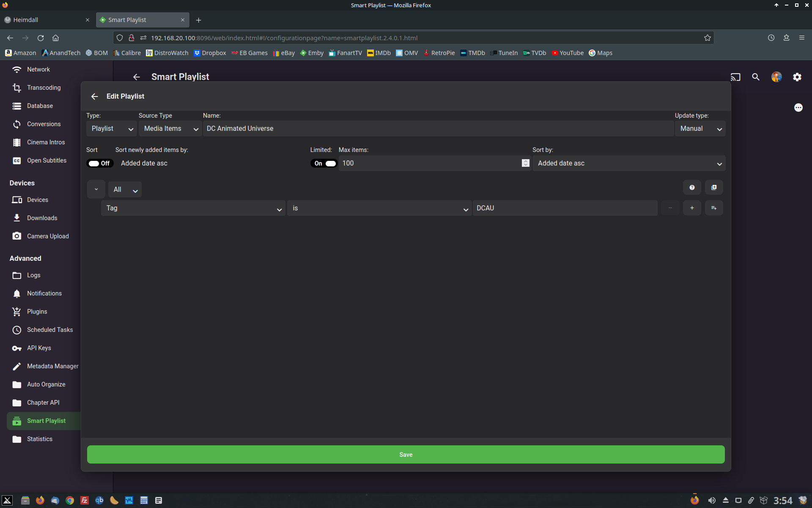Open Camera Upload in the sidebar
This screenshot has width=812, height=508.
pos(48,236)
